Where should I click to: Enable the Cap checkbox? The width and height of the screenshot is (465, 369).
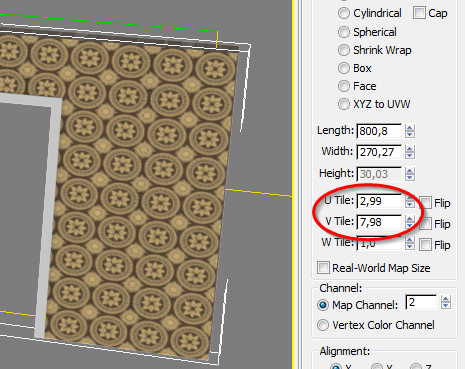point(419,13)
